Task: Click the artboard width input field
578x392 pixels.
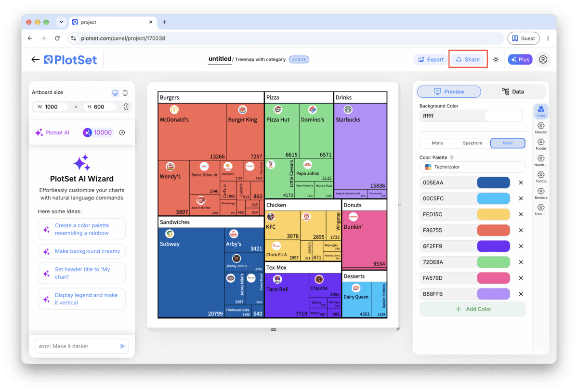Action: tap(50, 107)
